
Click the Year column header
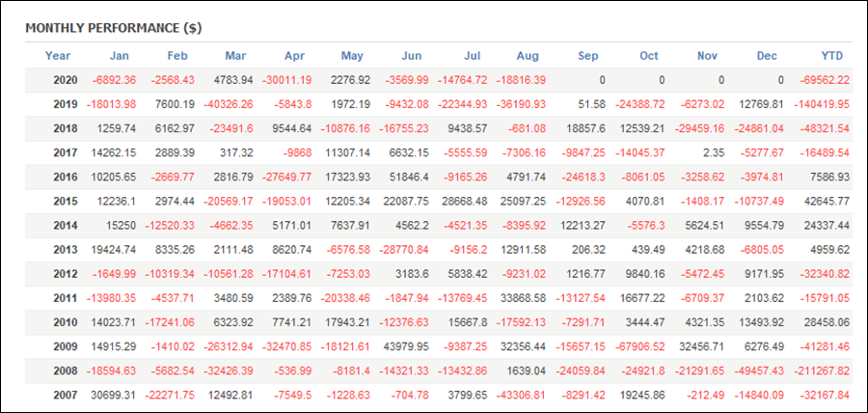[58, 56]
